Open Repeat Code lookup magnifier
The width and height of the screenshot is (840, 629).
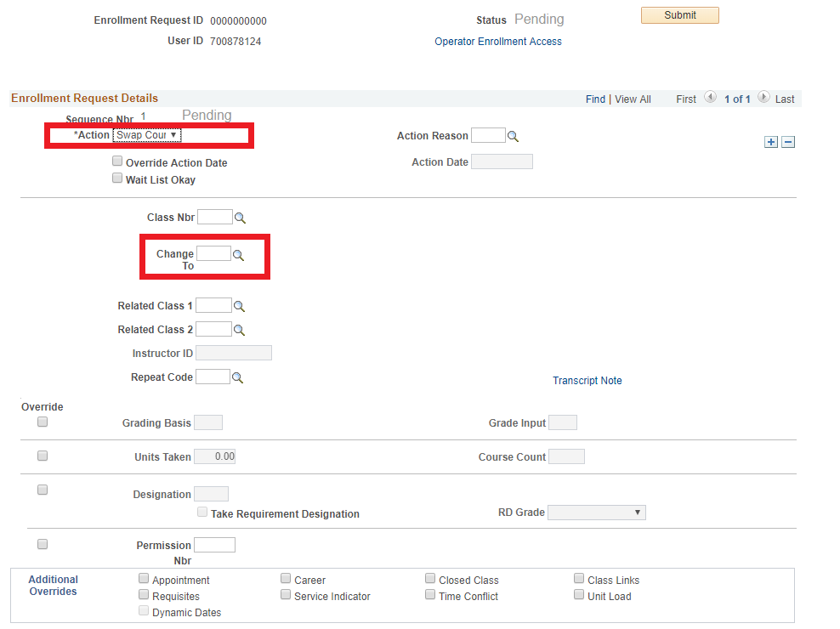(237, 377)
